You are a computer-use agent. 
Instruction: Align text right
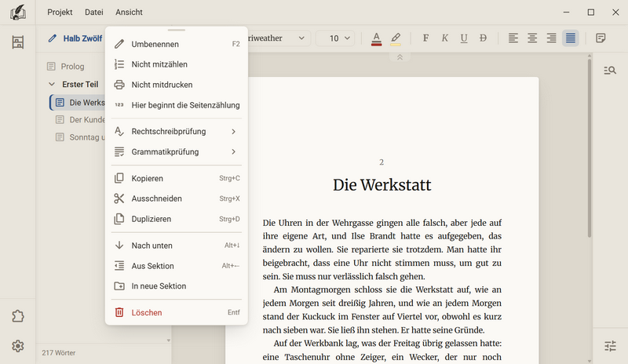(x=552, y=38)
